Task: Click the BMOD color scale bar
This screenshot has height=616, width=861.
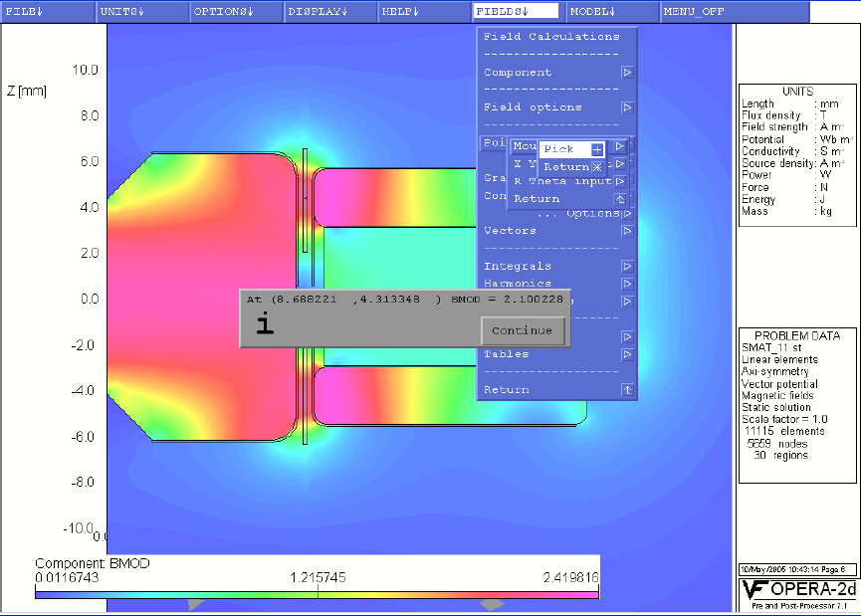Action: 317,593
